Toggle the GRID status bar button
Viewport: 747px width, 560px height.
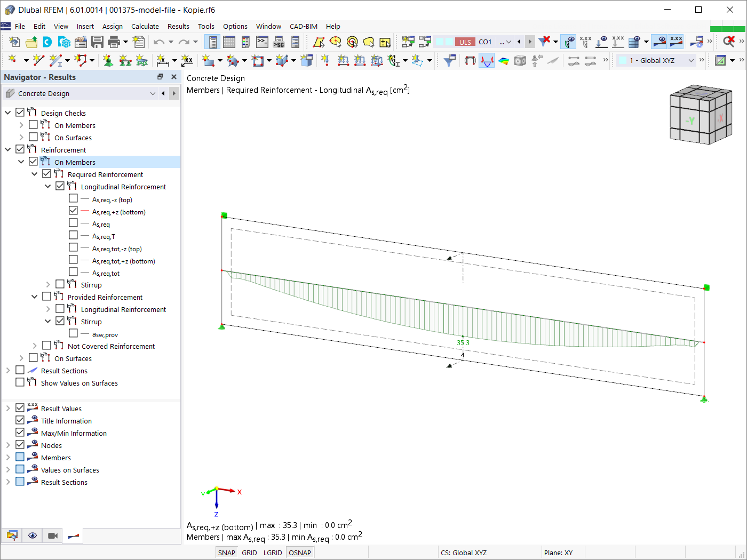click(x=249, y=553)
